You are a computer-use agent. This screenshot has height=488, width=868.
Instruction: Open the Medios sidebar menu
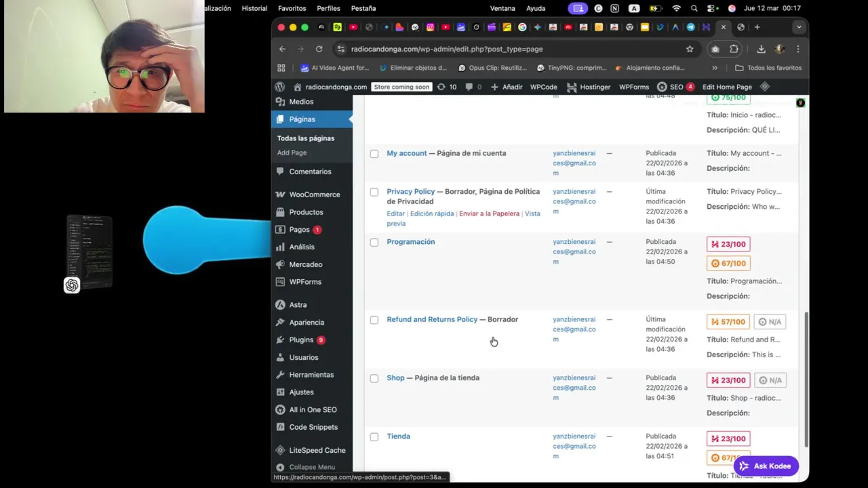pos(301,102)
